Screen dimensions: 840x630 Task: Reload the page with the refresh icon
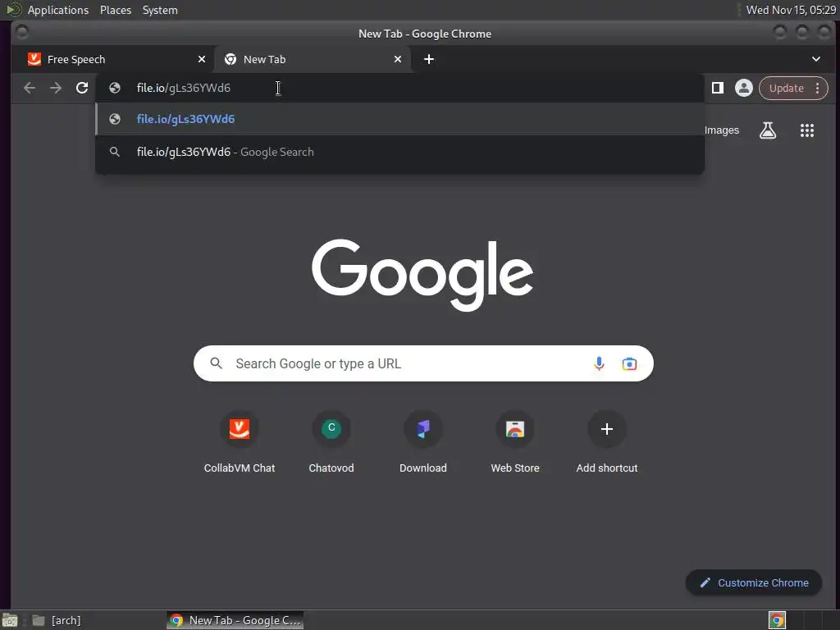pyautogui.click(x=82, y=88)
